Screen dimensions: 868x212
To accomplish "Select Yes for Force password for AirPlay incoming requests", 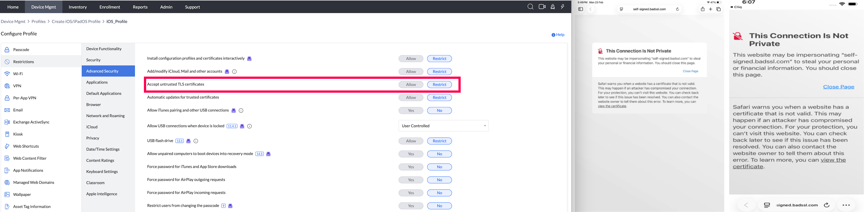I will pyautogui.click(x=411, y=193).
